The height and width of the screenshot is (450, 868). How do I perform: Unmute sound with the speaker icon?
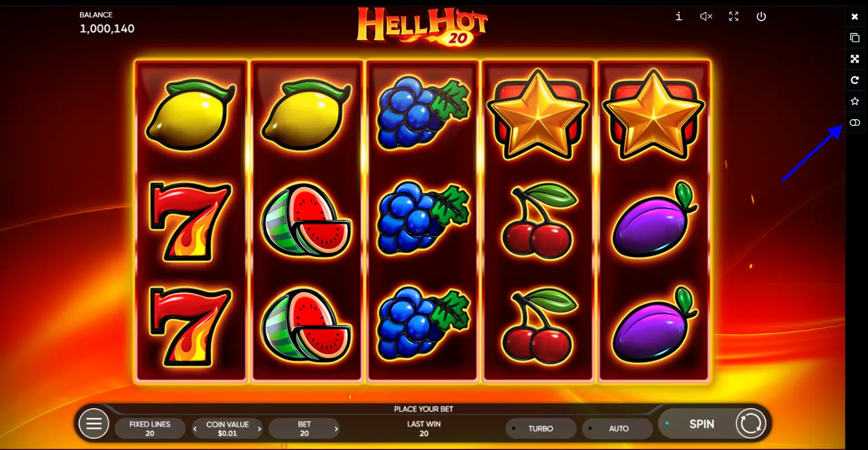(706, 17)
